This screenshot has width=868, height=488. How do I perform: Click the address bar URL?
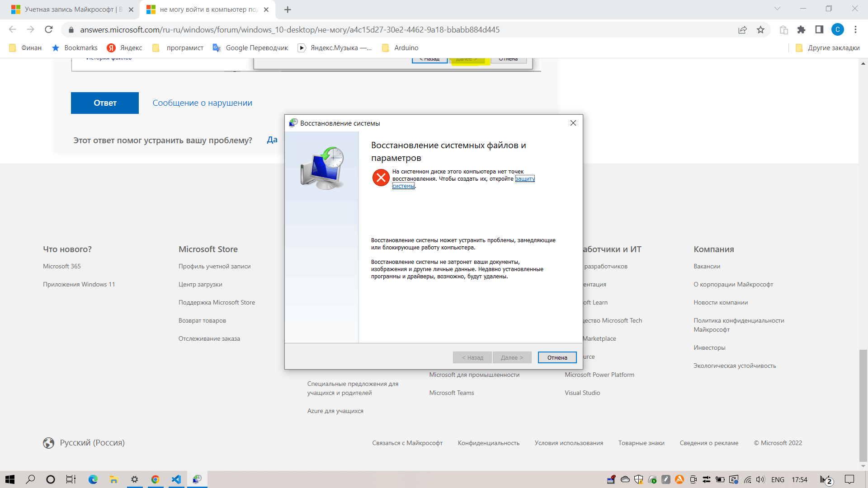click(290, 30)
